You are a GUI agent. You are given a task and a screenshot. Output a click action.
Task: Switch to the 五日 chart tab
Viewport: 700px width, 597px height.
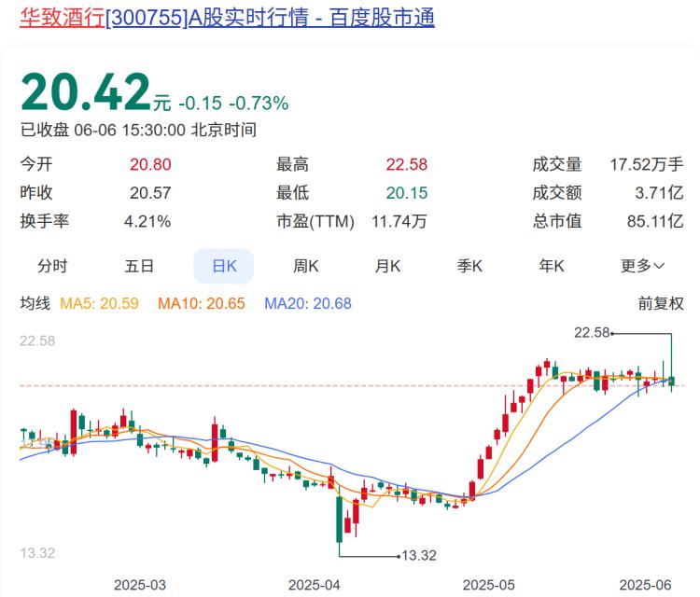tap(139, 266)
